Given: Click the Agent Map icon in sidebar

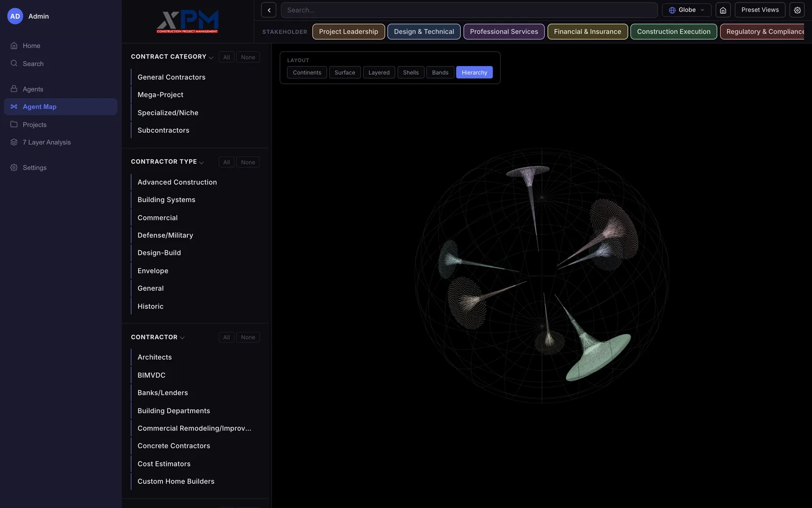Looking at the screenshot, I should 14,107.
